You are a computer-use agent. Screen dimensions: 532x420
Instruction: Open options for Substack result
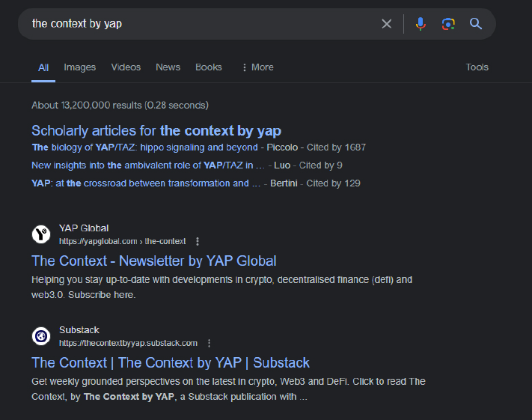pos(210,343)
